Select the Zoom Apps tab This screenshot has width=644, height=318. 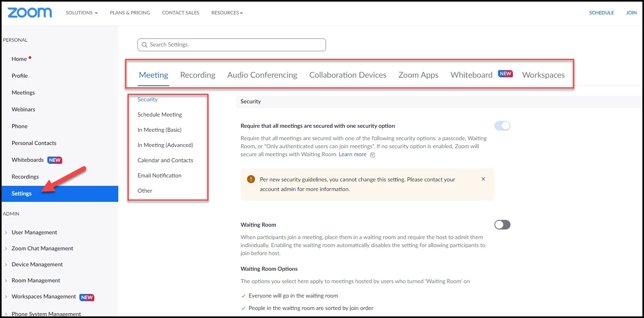pyautogui.click(x=418, y=75)
